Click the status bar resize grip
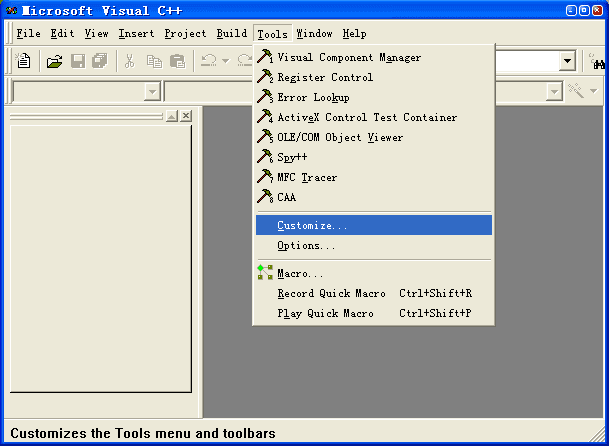This screenshot has width=609, height=446. [x=598, y=434]
